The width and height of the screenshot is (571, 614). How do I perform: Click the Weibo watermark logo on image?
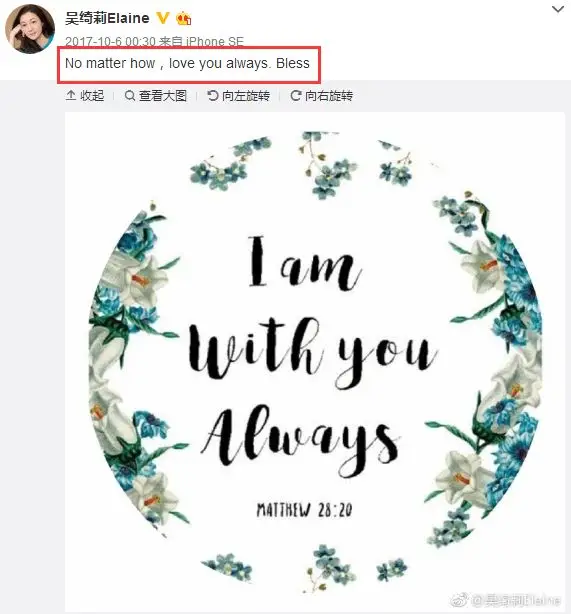pos(459,600)
